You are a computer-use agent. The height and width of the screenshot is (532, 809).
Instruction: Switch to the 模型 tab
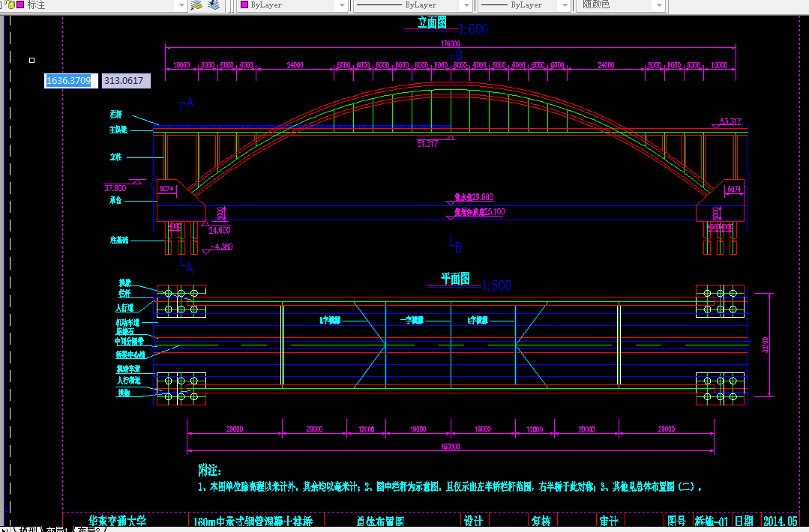pyautogui.click(x=30, y=529)
